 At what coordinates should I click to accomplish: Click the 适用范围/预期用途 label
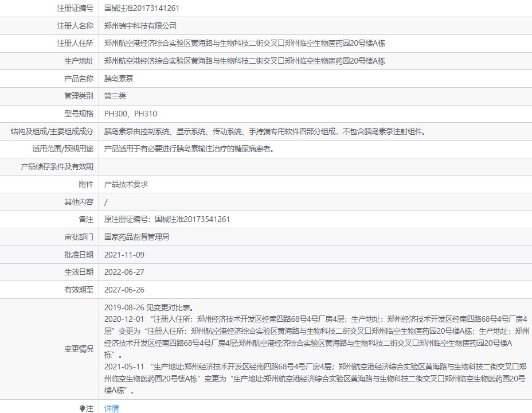click(62, 149)
